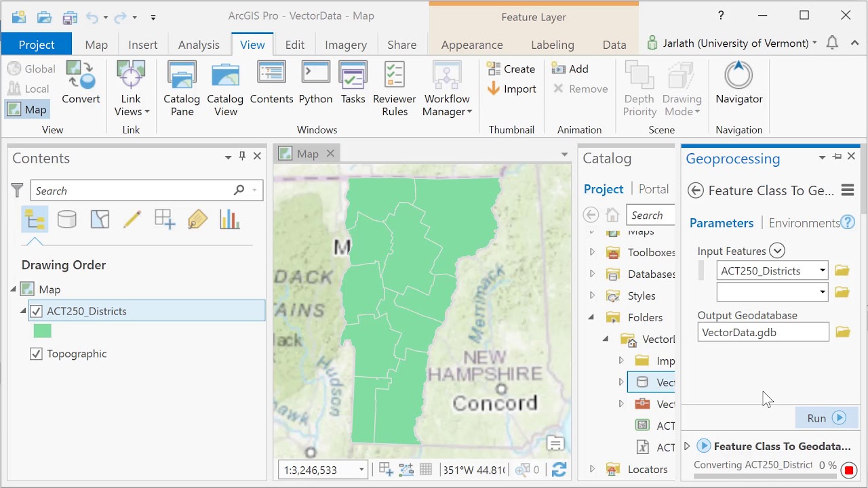Go back in Geoprocessing pane
This screenshot has width=868, height=488.
pyautogui.click(x=695, y=190)
